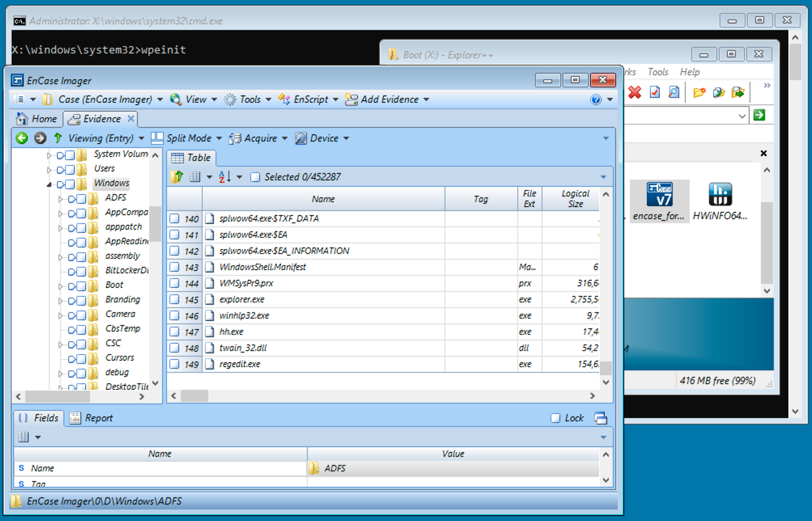Image resolution: width=812 pixels, height=521 pixels.
Task: Click the cmd.exe title bar icon
Action: pos(20,20)
